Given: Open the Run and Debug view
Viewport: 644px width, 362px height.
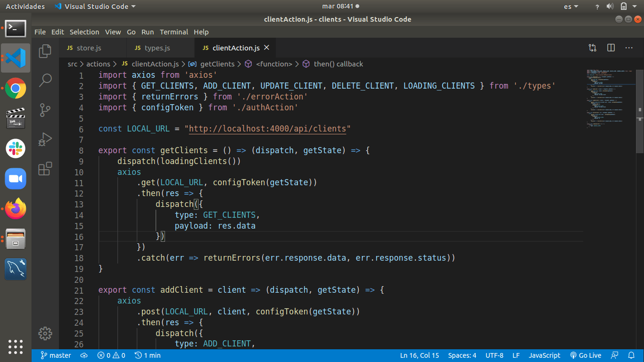Looking at the screenshot, I should pos(45,140).
